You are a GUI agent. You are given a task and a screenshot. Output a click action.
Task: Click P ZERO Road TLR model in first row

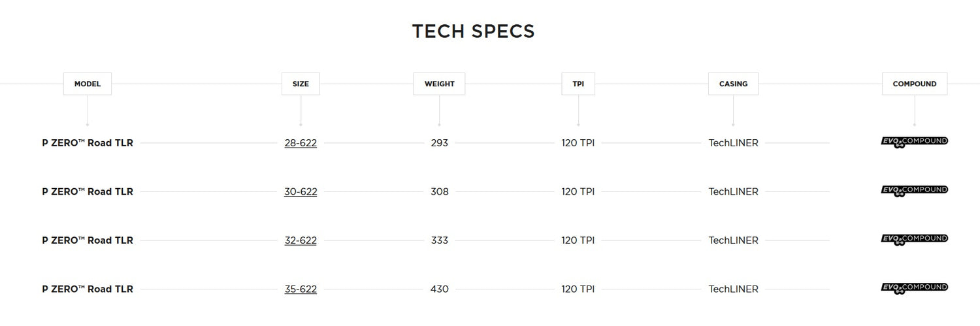tap(88, 143)
